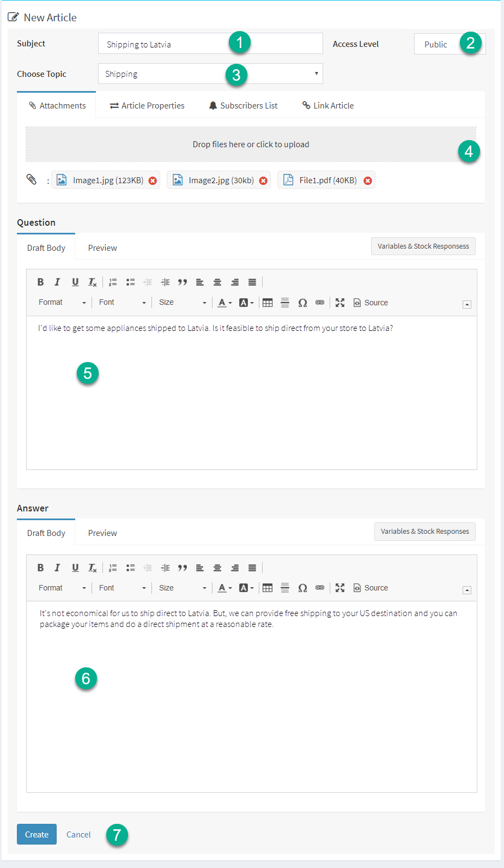Open Format dropdown in Question editor
Image resolution: width=504 pixels, height=868 pixels.
[x=62, y=303]
